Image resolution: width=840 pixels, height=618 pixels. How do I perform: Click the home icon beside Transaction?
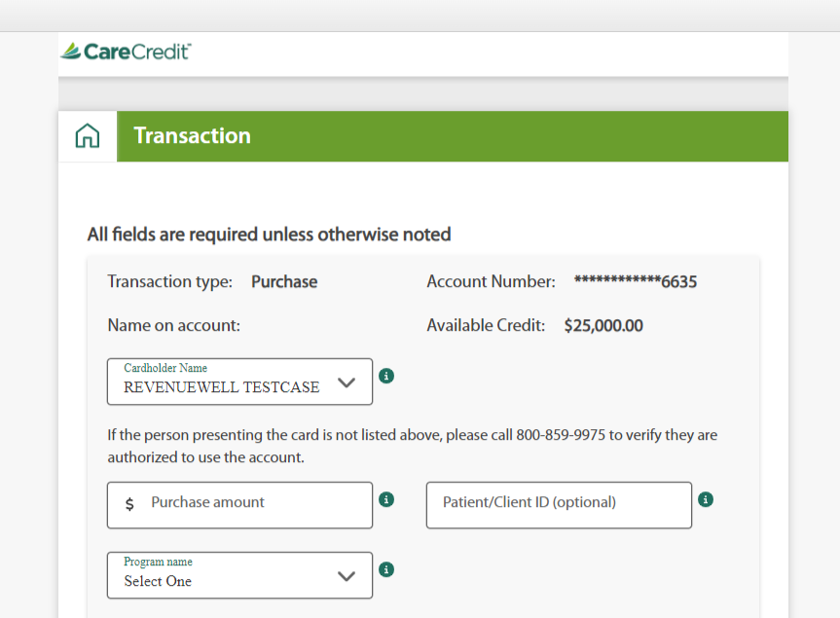(88, 135)
